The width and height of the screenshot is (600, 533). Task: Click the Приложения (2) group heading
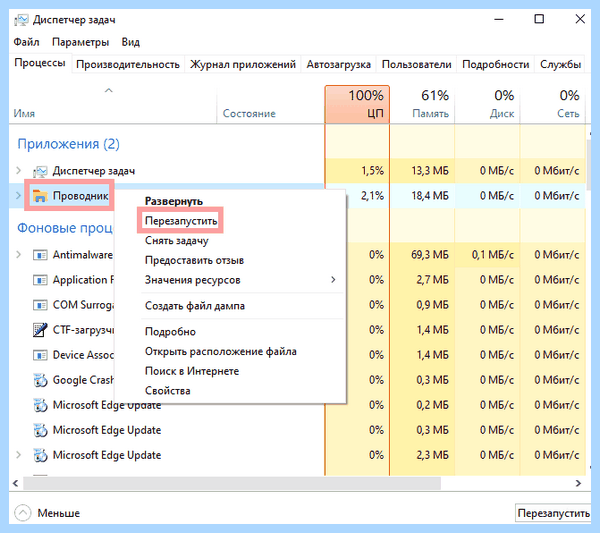(68, 144)
